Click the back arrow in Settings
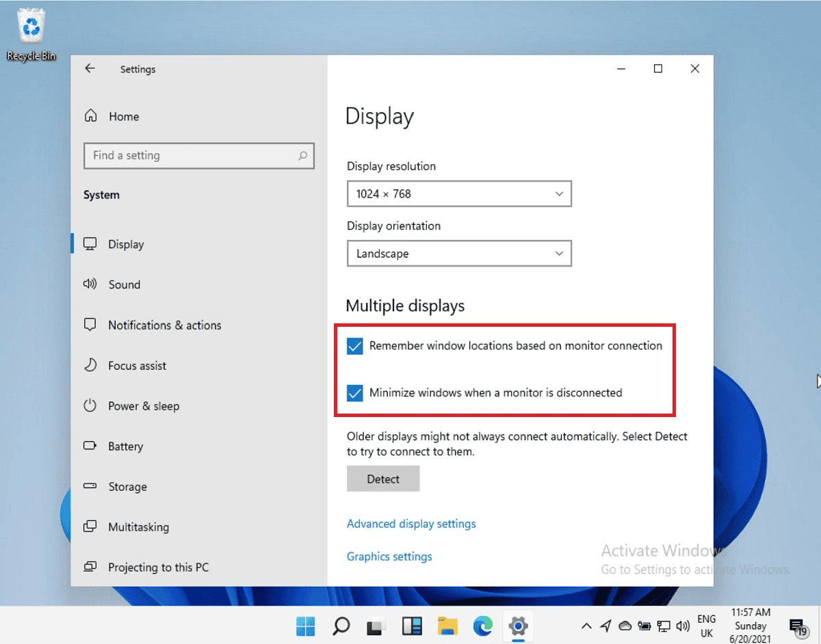 pos(89,68)
